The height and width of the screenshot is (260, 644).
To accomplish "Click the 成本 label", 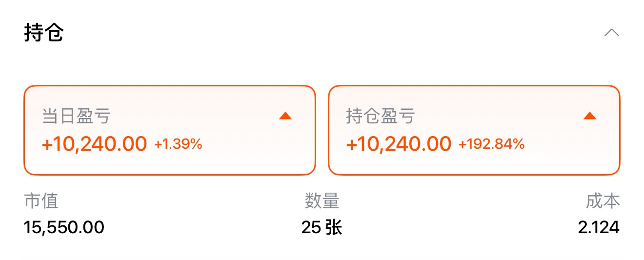I will [603, 201].
